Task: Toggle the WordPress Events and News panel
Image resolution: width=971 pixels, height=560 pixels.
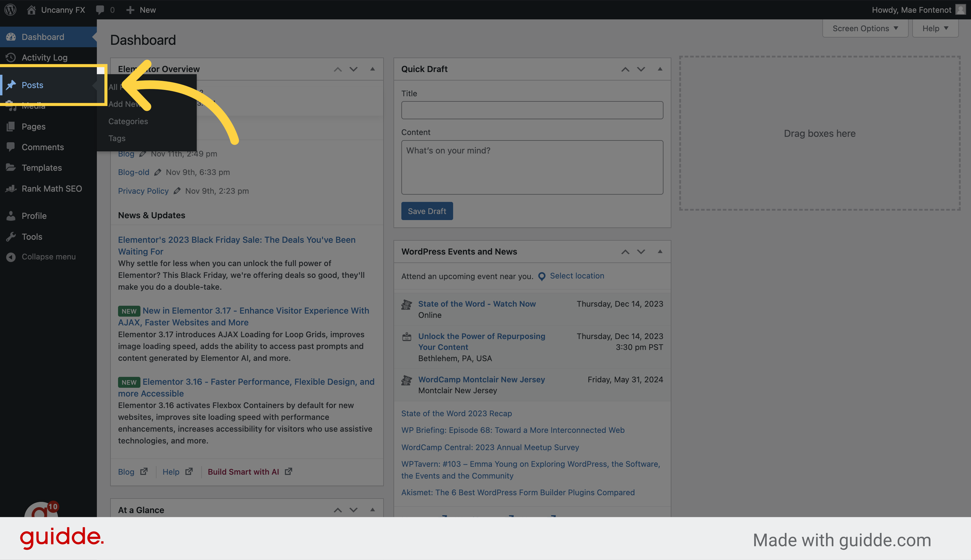Action: (x=660, y=252)
